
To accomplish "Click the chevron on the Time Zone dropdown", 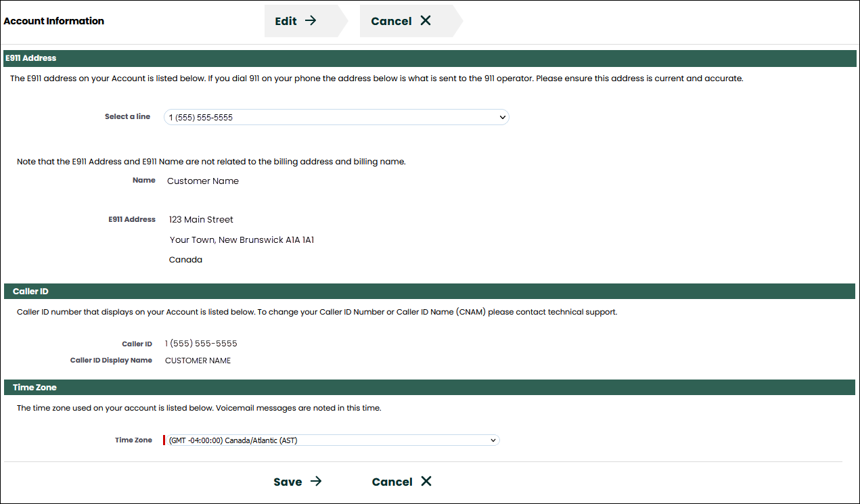I will (x=493, y=440).
